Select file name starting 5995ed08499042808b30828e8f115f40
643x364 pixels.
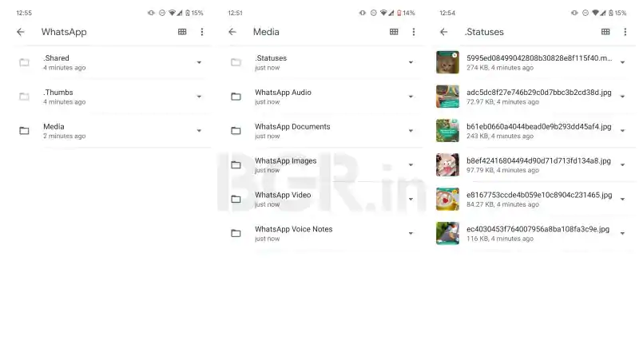tap(539, 58)
